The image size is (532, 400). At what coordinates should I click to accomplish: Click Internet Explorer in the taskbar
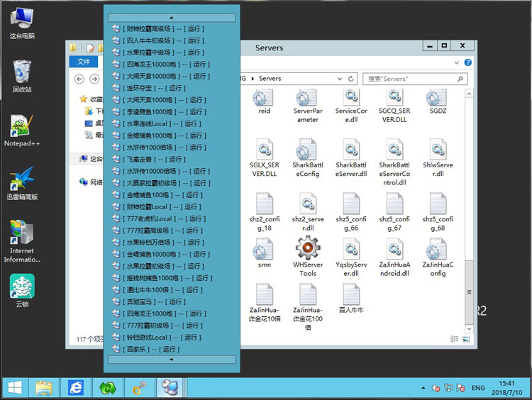[75, 387]
